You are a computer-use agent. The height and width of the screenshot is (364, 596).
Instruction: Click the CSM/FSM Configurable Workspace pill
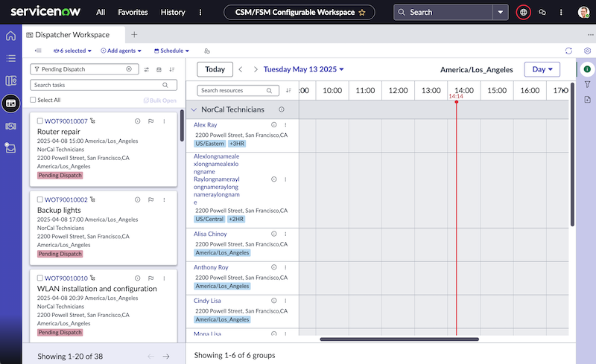tap(299, 13)
